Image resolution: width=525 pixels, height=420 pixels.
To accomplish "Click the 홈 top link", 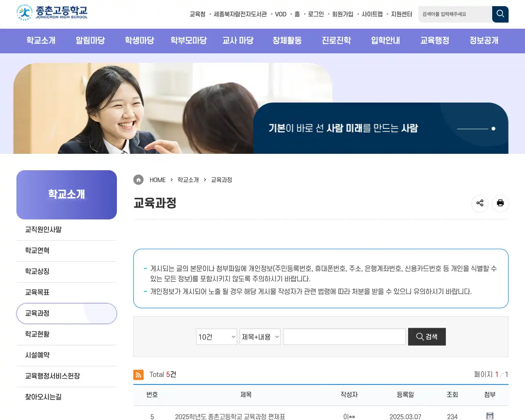I will click(297, 14).
